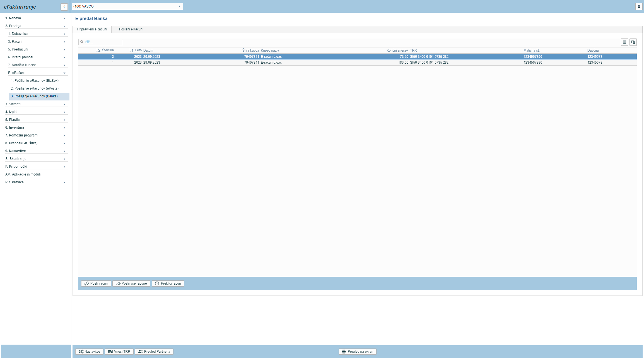Expand the 1. Nabava menu
Image resolution: width=644 pixels, height=358 pixels.
coord(36,18)
